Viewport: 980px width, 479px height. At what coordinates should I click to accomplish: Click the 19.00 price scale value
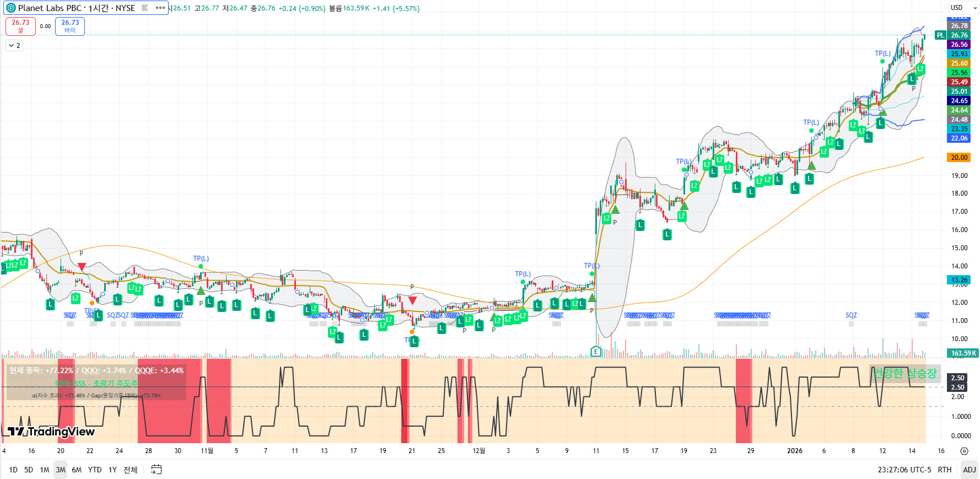959,176
